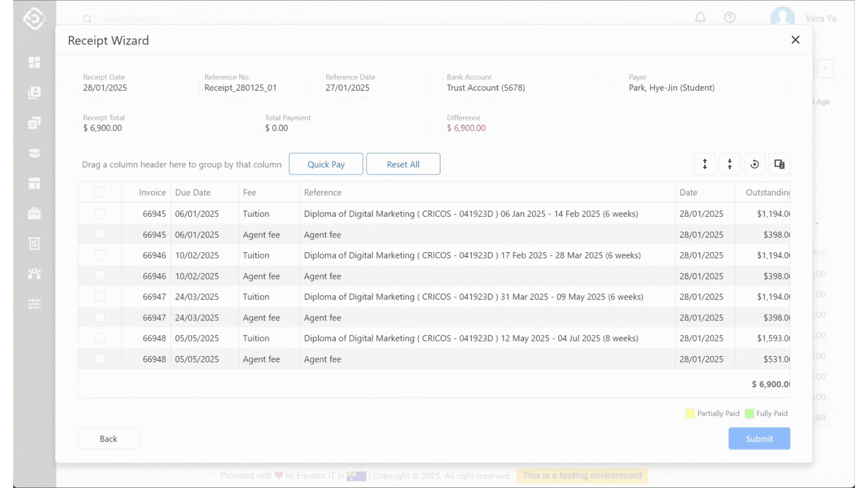Click the reset grid layout icon
Image resolution: width=868 pixels, height=488 pixels.
(x=754, y=164)
